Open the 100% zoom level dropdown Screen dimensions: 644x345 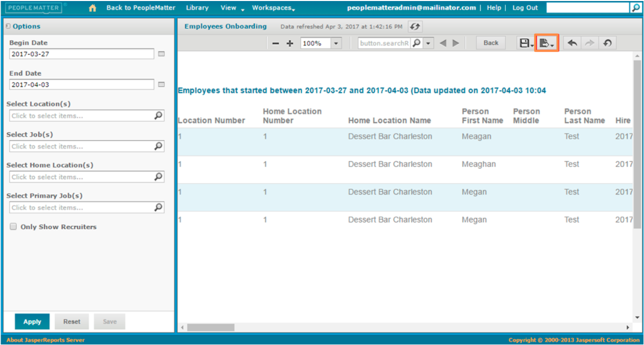336,43
